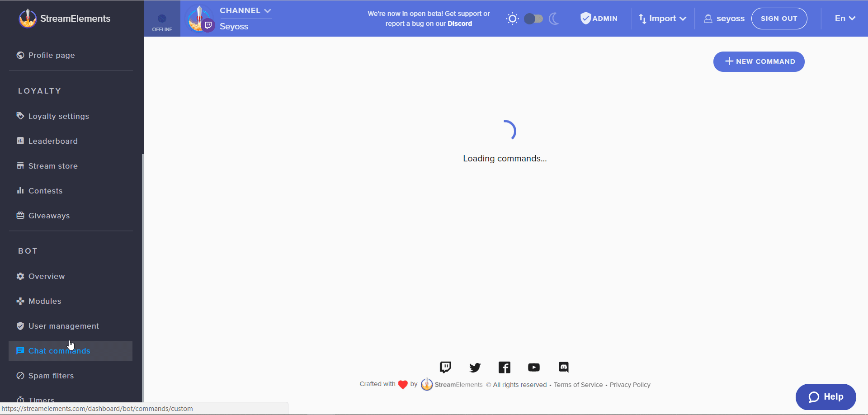Image resolution: width=868 pixels, height=415 pixels.
Task: Navigate to Stream store
Action: click(x=71, y=166)
